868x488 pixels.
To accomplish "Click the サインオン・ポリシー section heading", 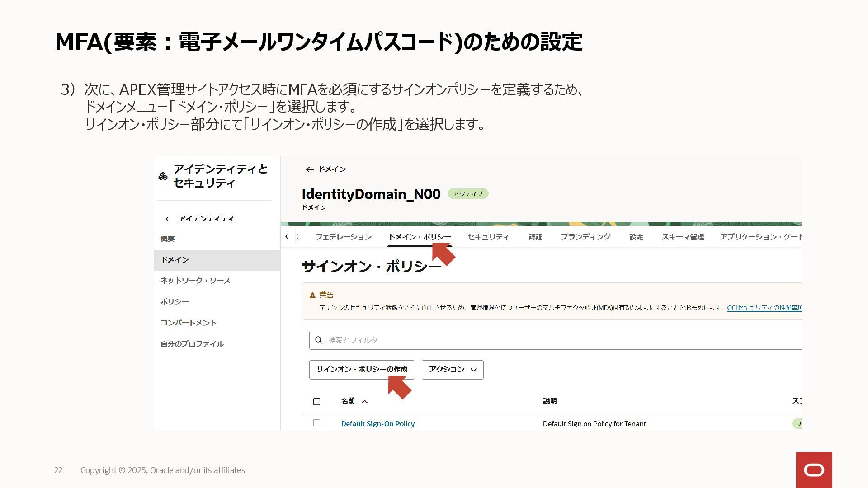I will 372,267.
